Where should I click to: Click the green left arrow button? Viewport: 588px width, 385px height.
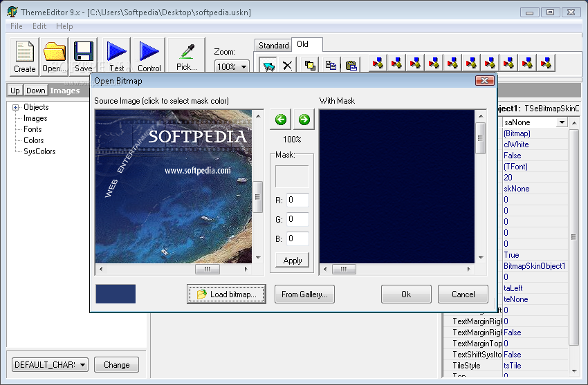pos(281,120)
